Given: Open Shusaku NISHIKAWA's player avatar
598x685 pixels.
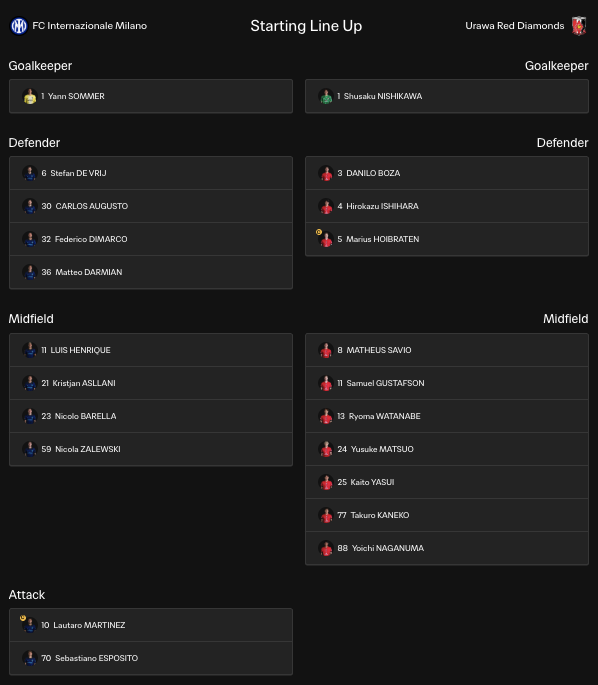Looking at the screenshot, I should pyautogui.click(x=326, y=96).
